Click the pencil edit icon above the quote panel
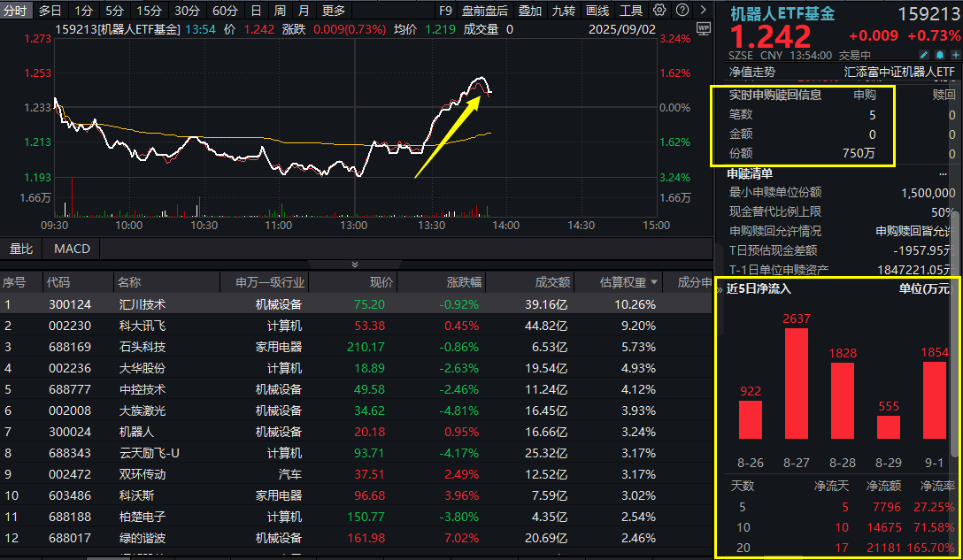Image resolution: width=963 pixels, height=560 pixels. tap(924, 54)
